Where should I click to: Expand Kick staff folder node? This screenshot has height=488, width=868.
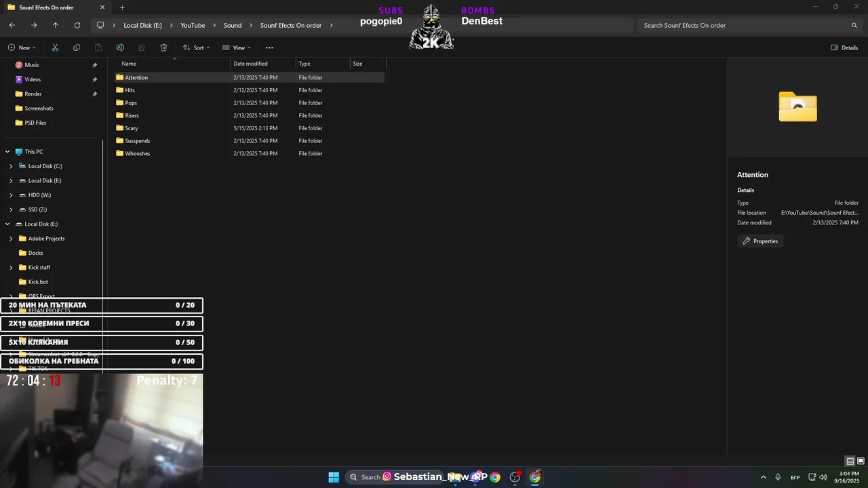pyautogui.click(x=11, y=267)
